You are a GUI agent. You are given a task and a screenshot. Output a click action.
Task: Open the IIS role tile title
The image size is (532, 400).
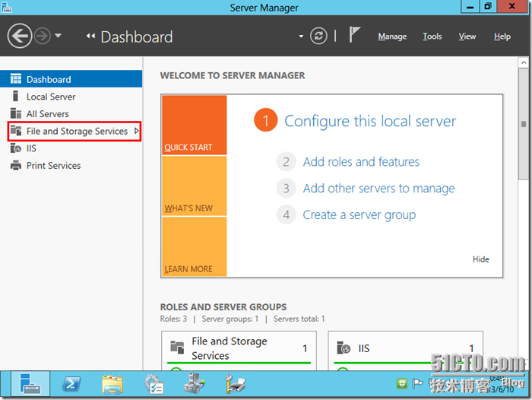tap(364, 348)
